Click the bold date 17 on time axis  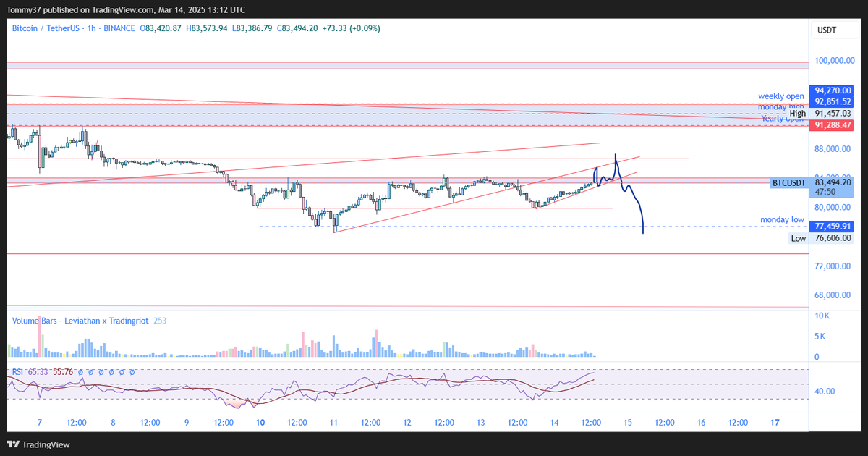point(775,423)
